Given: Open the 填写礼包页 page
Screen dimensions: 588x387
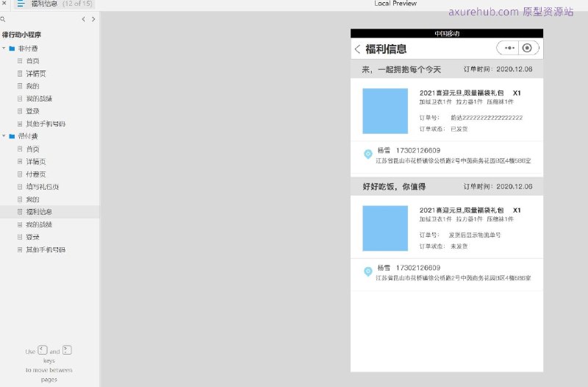Looking at the screenshot, I should [x=43, y=187].
